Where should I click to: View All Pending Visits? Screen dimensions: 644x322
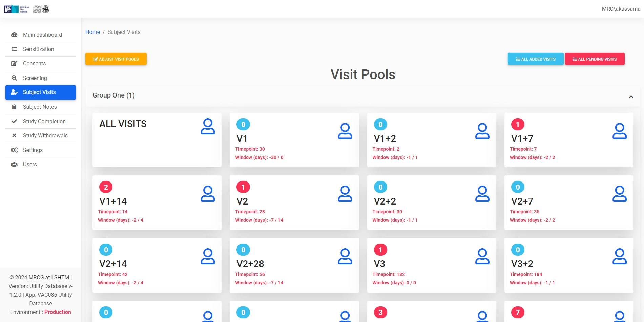coord(595,59)
